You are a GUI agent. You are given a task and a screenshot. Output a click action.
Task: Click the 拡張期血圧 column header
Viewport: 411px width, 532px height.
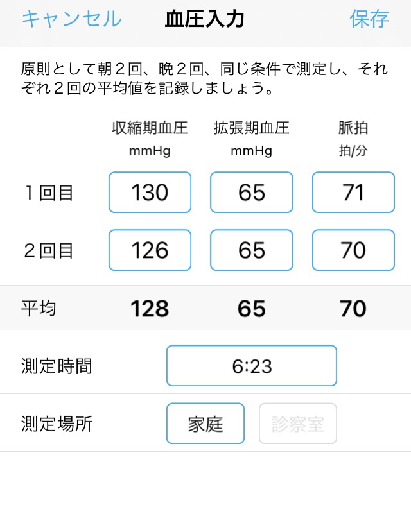pyautogui.click(x=252, y=128)
